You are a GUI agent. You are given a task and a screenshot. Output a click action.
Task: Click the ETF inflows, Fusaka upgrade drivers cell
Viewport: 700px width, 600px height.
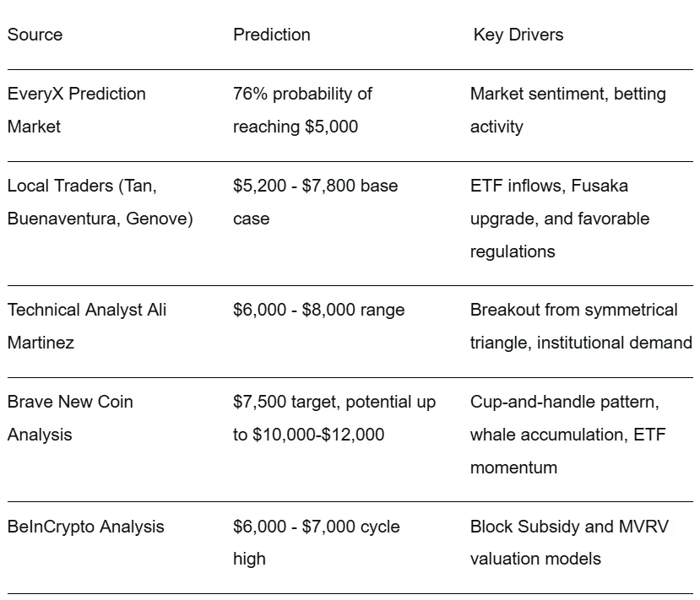[560, 218]
